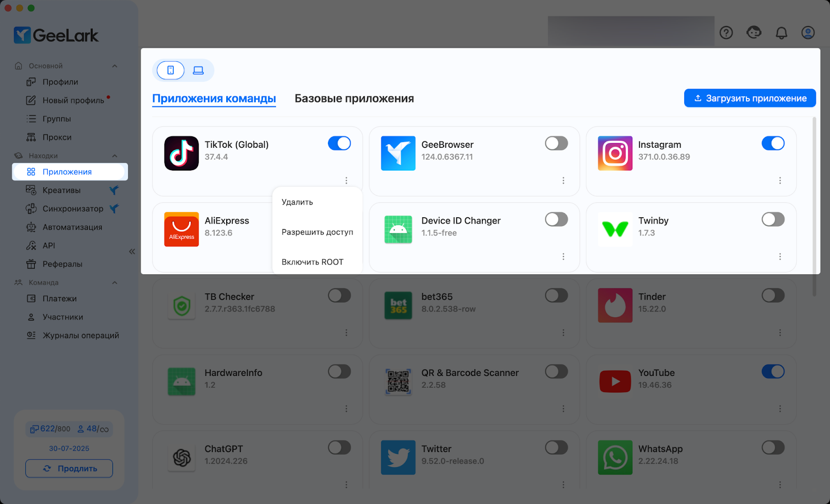830x504 pixels.
Task: Click the Продлить button
Action: tap(69, 468)
